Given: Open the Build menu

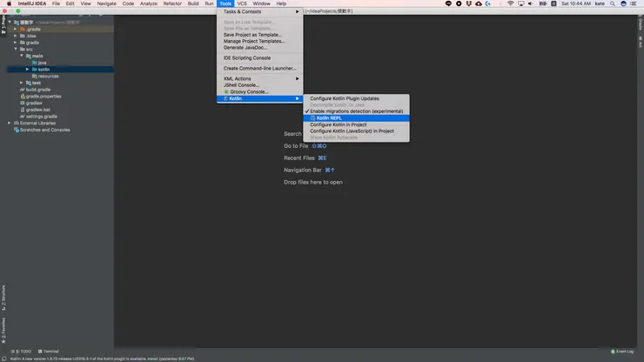Looking at the screenshot, I should (x=193, y=3).
